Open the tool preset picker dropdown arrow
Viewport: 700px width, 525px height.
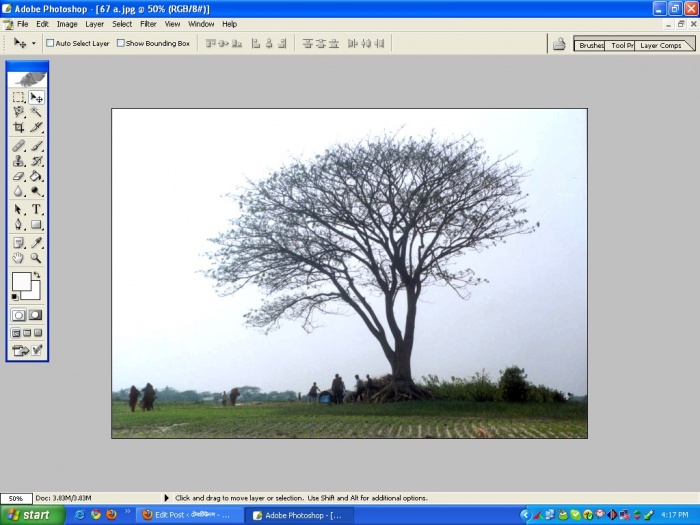coord(33,43)
